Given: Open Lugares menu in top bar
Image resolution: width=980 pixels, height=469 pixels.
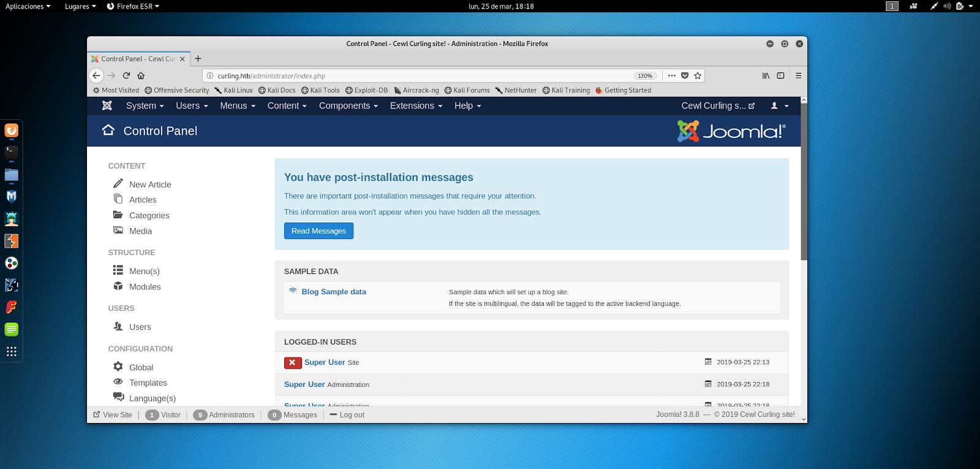Looking at the screenshot, I should pyautogui.click(x=80, y=6).
